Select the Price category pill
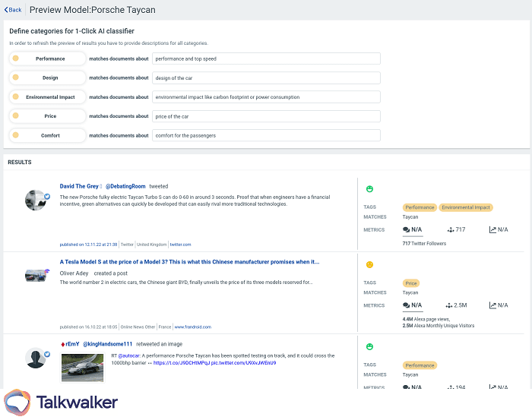 [47, 116]
